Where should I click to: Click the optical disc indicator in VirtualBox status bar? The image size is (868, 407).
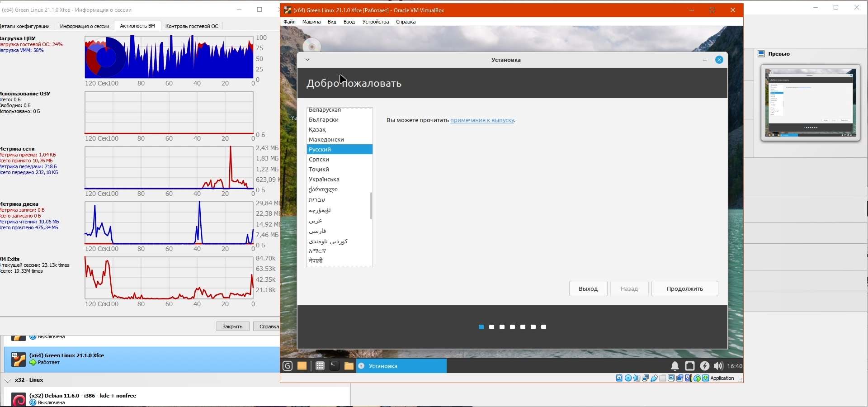(628, 378)
